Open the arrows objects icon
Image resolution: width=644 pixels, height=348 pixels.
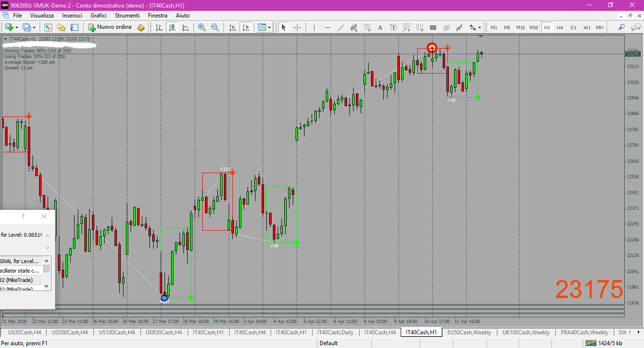tap(472, 27)
